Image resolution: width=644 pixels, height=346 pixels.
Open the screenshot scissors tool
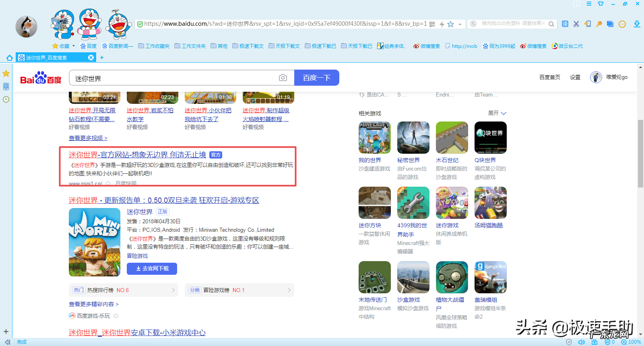point(576,24)
